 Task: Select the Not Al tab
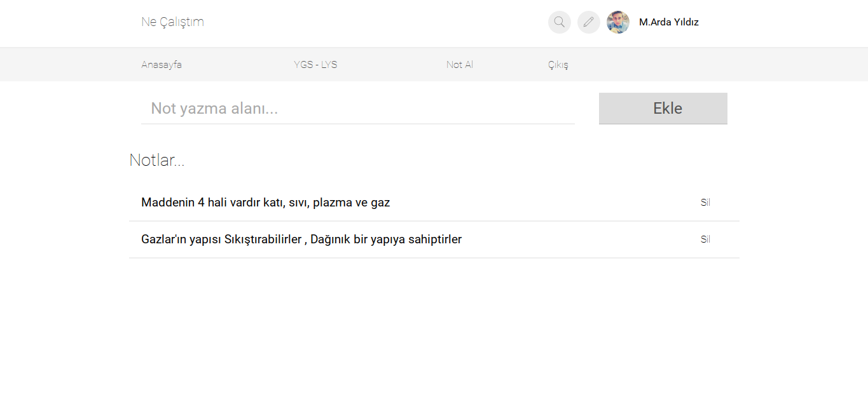459,64
